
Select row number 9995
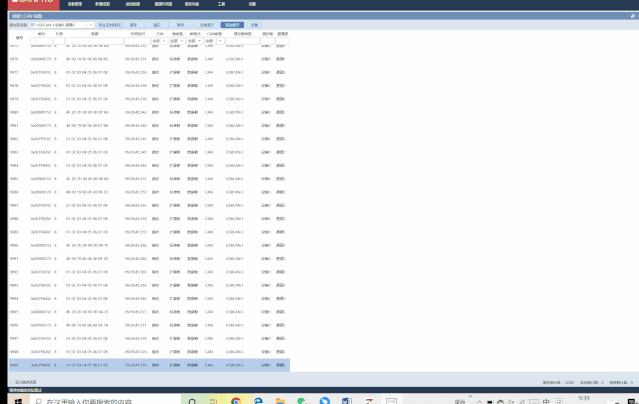149,311
